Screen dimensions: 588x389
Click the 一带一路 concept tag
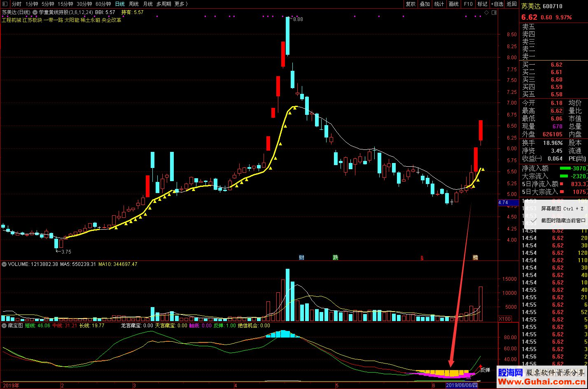coord(53,20)
